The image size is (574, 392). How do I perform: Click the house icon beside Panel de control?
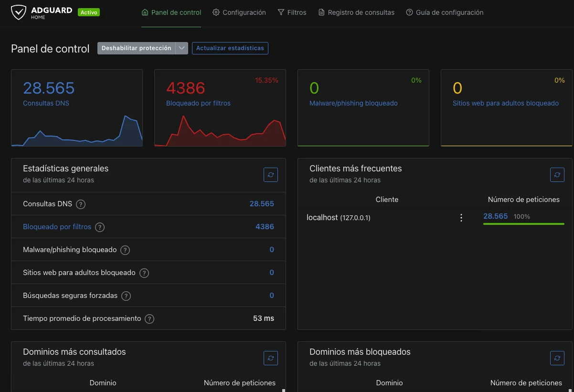[145, 12]
